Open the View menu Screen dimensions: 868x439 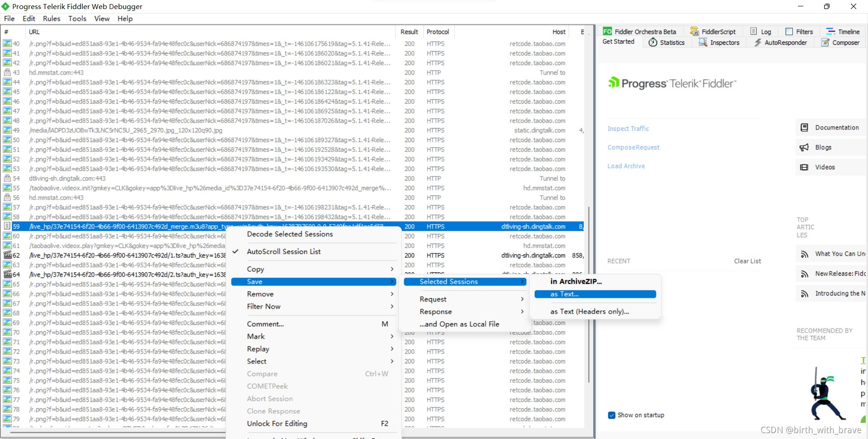[102, 19]
